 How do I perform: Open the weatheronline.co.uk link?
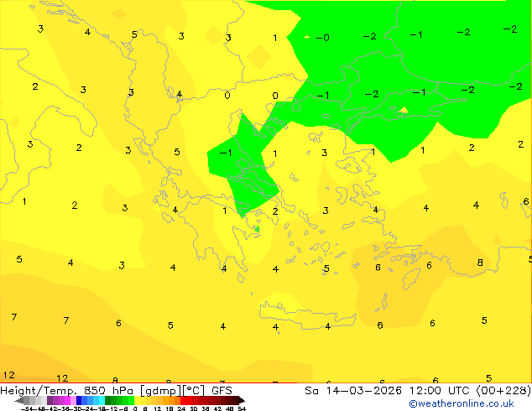(462, 403)
